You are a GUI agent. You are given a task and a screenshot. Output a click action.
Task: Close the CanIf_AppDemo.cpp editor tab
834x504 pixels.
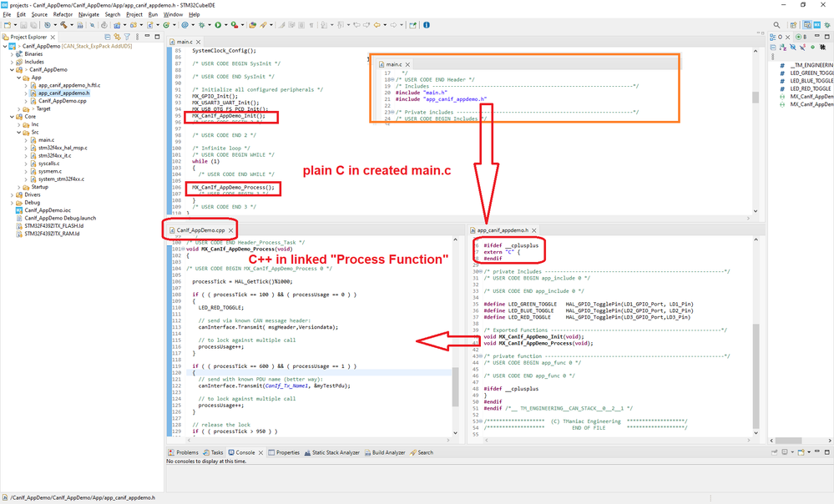(231, 230)
